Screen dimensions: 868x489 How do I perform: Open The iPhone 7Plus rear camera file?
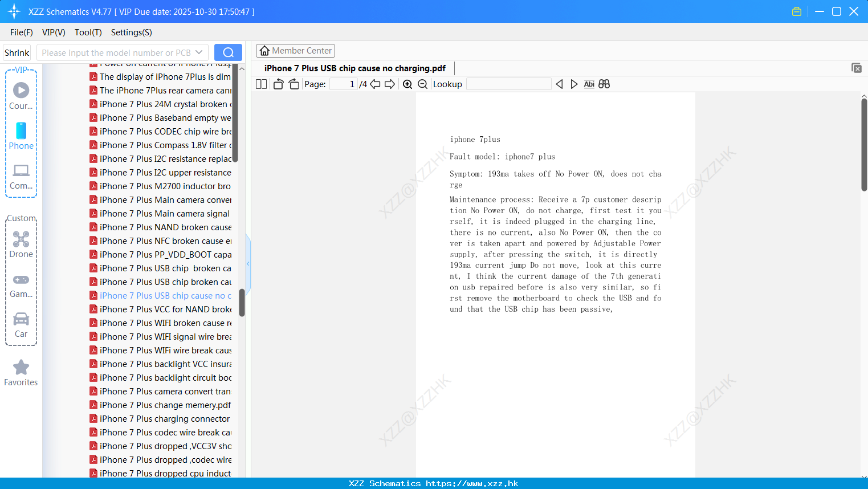pos(161,91)
